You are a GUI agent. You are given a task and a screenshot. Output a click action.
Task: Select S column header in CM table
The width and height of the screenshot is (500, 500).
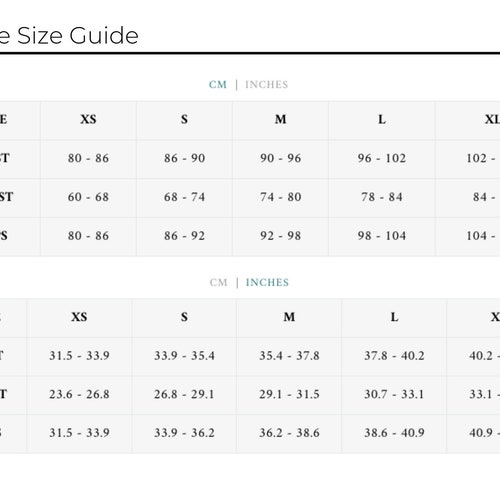(184, 119)
